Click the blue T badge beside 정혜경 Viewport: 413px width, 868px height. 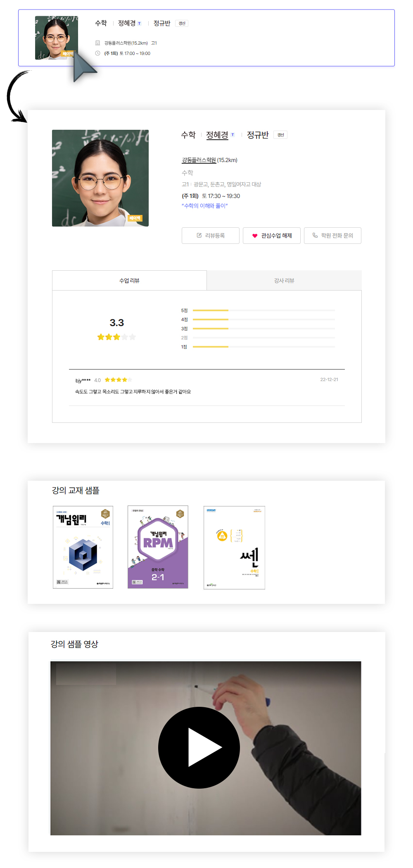(233, 135)
